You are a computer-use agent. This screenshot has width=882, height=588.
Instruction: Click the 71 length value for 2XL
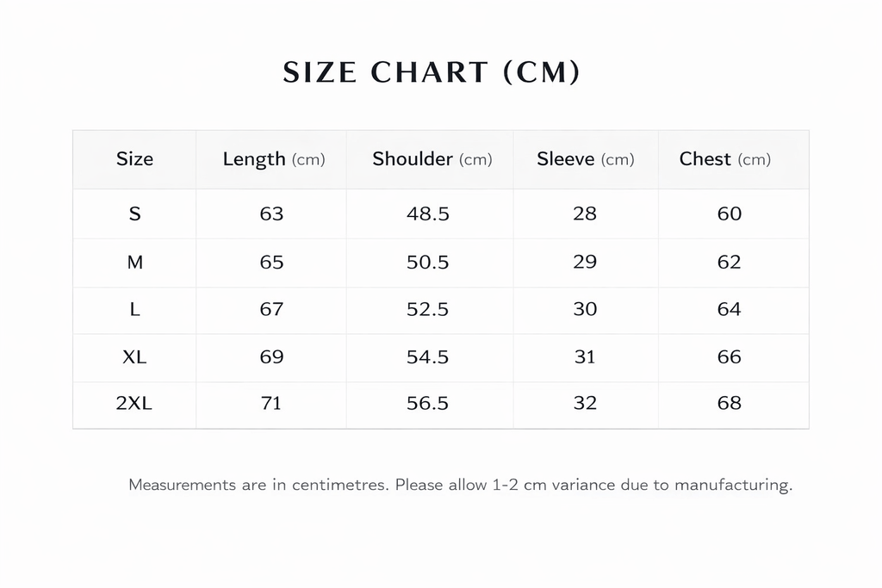pos(271,403)
